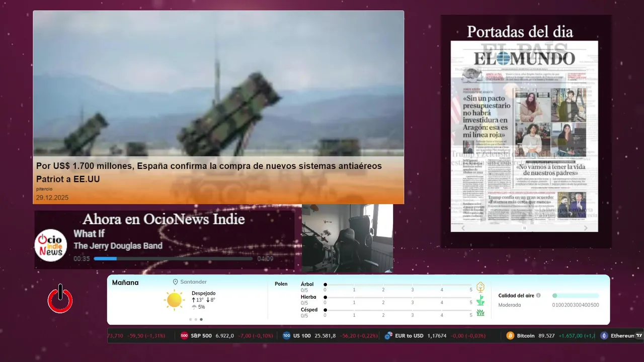Click the webcam room preview thumbnail
Screen dimensions: 644x362
tap(347, 238)
